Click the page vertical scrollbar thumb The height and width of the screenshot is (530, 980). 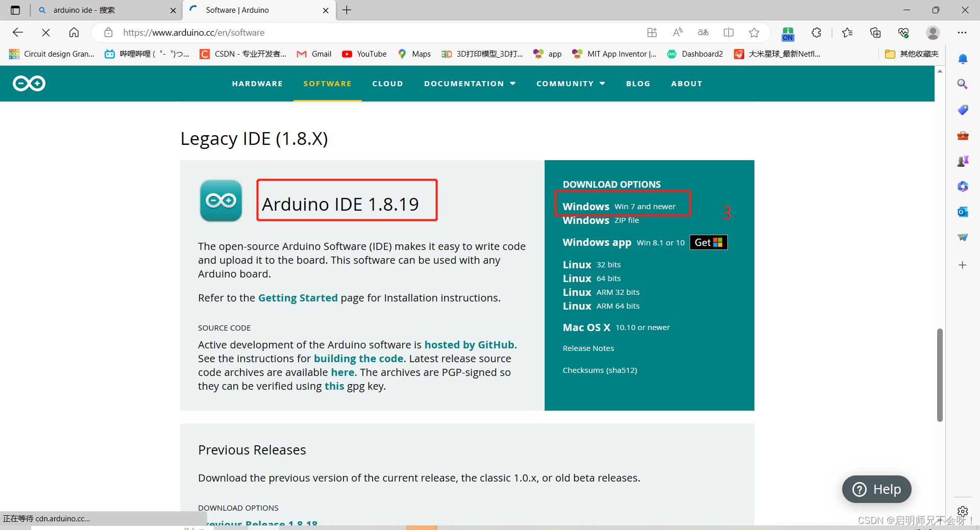(x=940, y=375)
